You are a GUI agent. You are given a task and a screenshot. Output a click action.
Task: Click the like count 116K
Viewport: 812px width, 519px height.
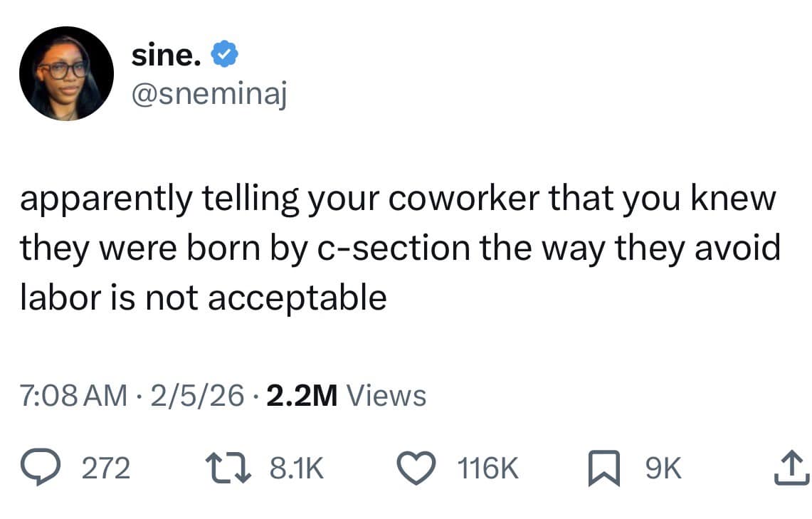pos(488,466)
